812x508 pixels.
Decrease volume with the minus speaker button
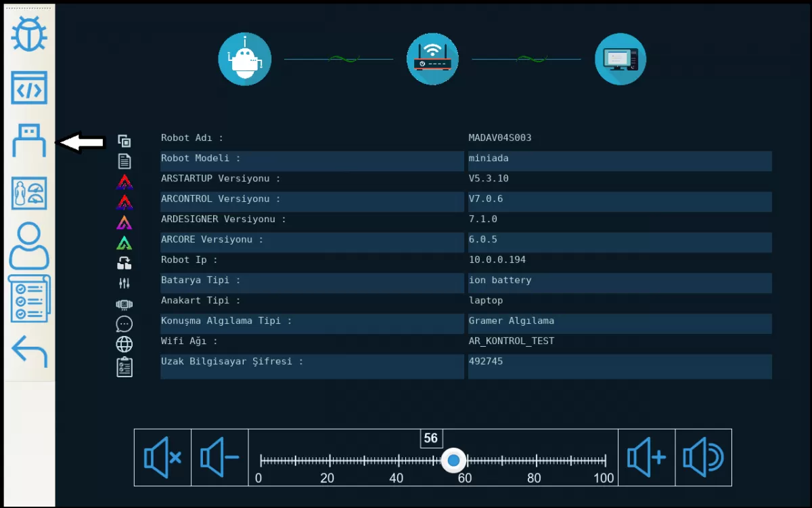point(219,458)
